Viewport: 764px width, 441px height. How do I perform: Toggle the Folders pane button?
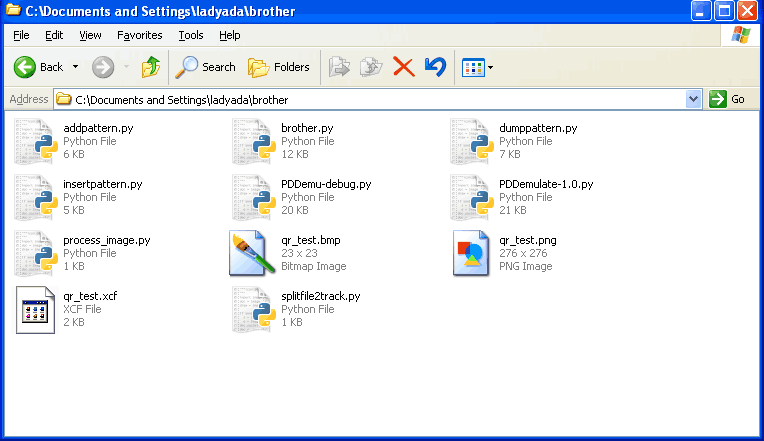279,67
